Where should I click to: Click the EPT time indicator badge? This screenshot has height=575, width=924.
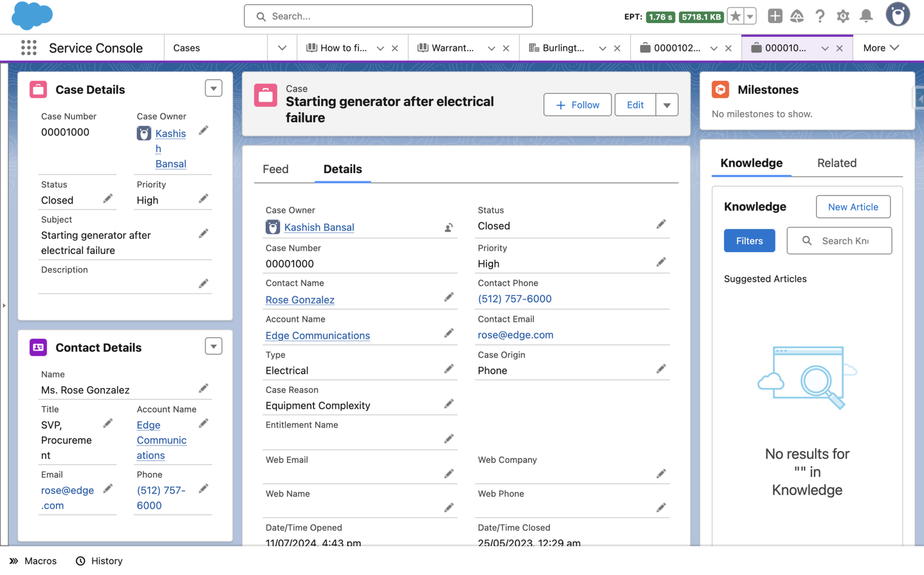pyautogui.click(x=660, y=17)
